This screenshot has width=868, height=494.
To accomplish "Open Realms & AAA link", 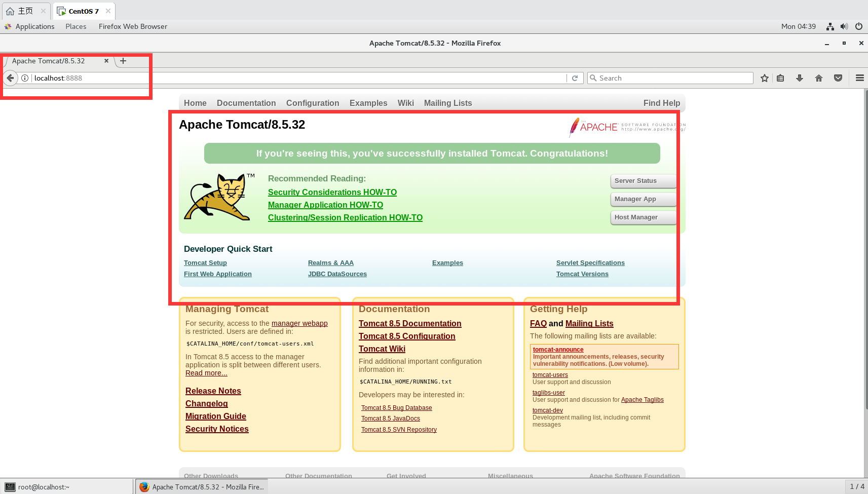I will tap(331, 262).
